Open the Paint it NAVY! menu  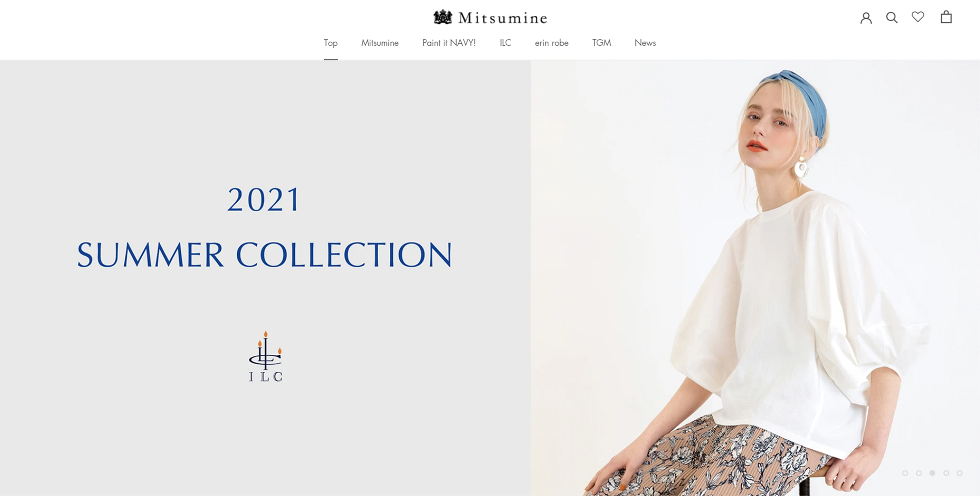click(x=449, y=43)
